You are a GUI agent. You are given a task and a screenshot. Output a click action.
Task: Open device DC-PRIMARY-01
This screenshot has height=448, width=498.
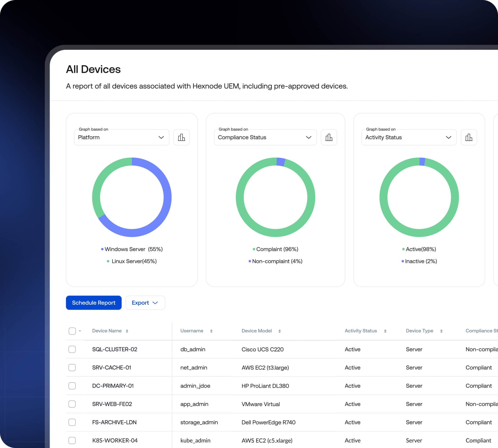point(113,386)
